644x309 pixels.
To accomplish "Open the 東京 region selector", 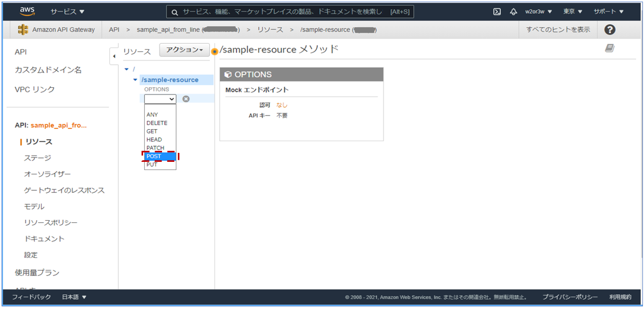I will [x=572, y=11].
